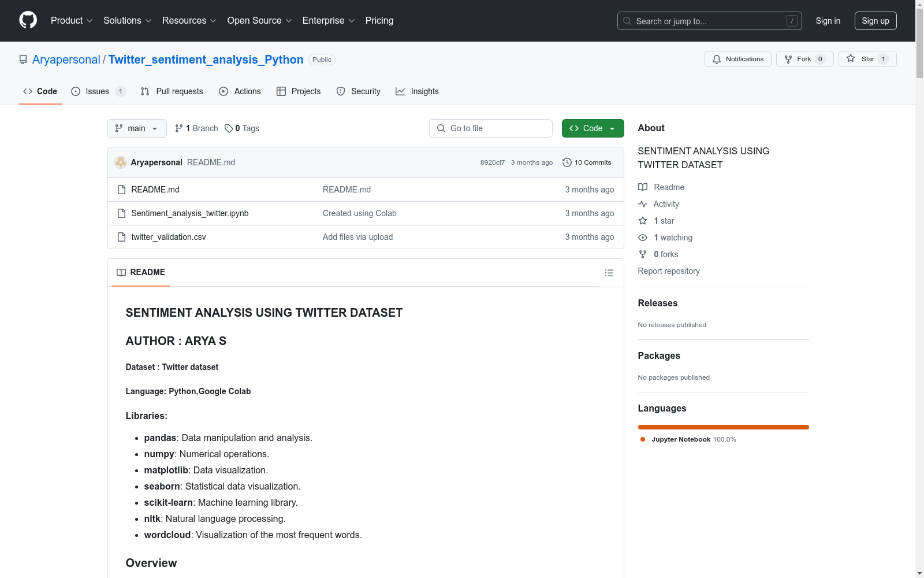Open the README outline icon
This screenshot has width=924, height=578.
click(609, 273)
